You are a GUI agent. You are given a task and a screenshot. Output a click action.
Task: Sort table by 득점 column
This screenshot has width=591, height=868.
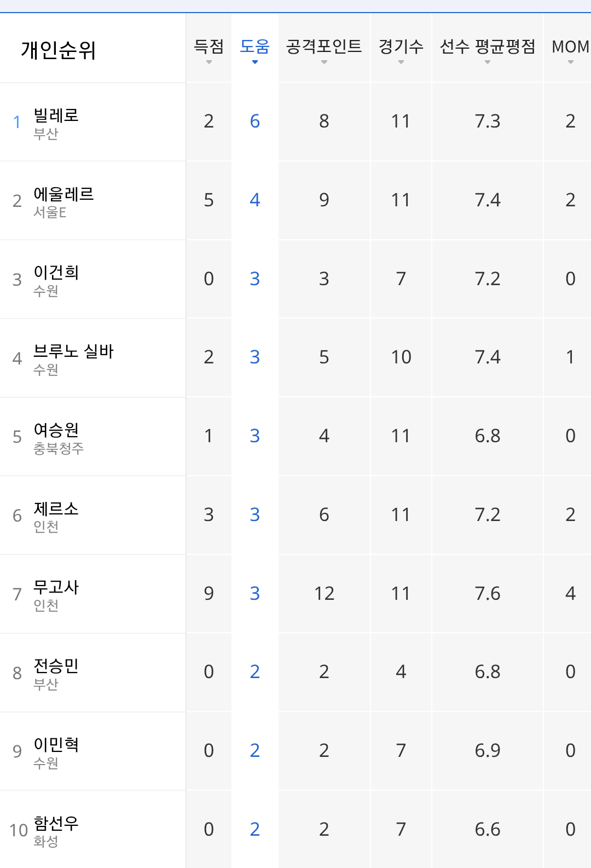click(208, 48)
